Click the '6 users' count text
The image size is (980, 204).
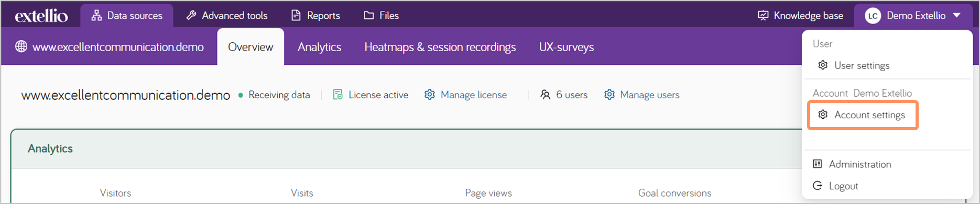[572, 95]
